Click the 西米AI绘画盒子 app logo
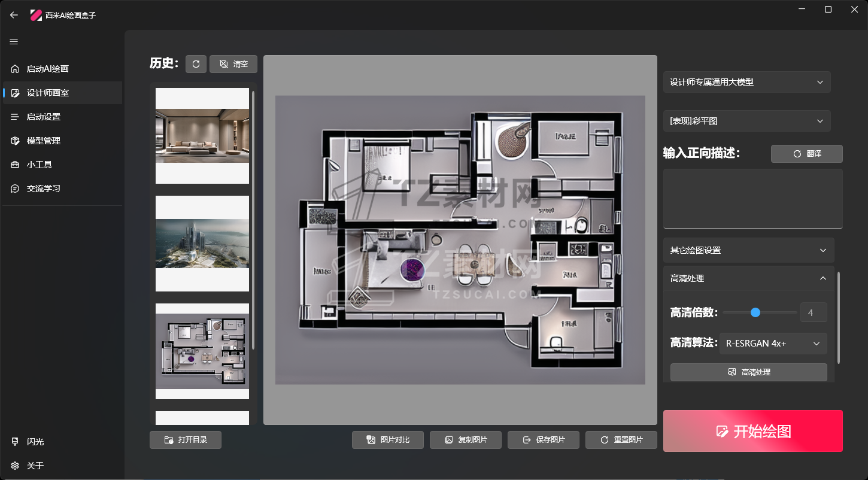868x480 pixels. 36,15
